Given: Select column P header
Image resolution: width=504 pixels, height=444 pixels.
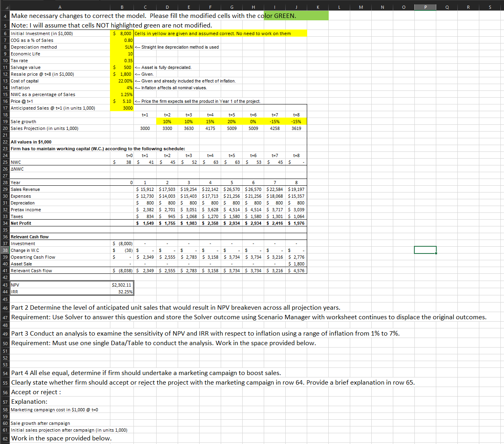Looking at the screenshot, I should tap(425, 7).
